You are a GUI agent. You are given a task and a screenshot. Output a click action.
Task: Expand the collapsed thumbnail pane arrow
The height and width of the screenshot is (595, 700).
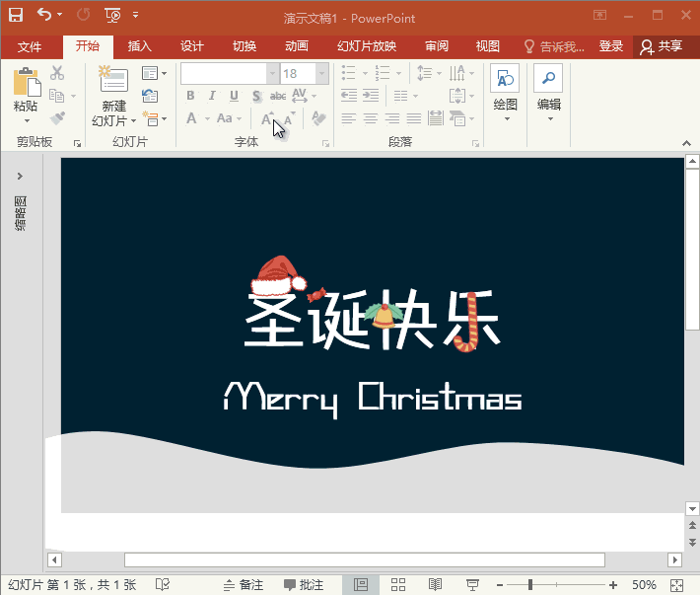pyautogui.click(x=20, y=176)
